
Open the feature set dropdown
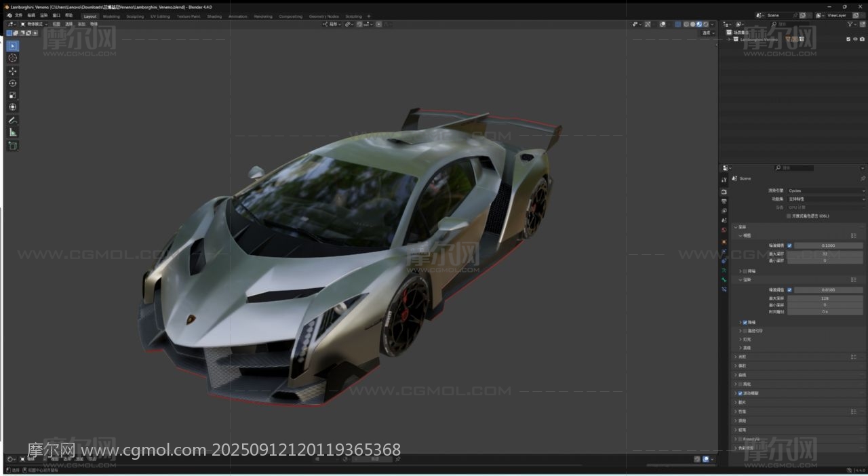point(826,199)
